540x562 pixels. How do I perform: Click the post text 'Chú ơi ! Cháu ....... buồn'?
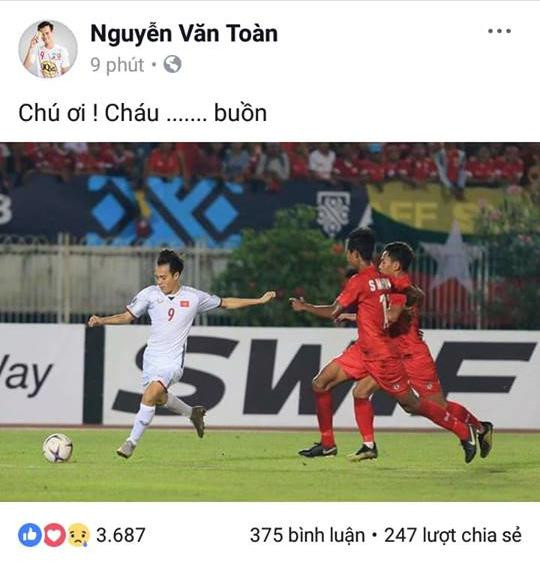coord(143,113)
